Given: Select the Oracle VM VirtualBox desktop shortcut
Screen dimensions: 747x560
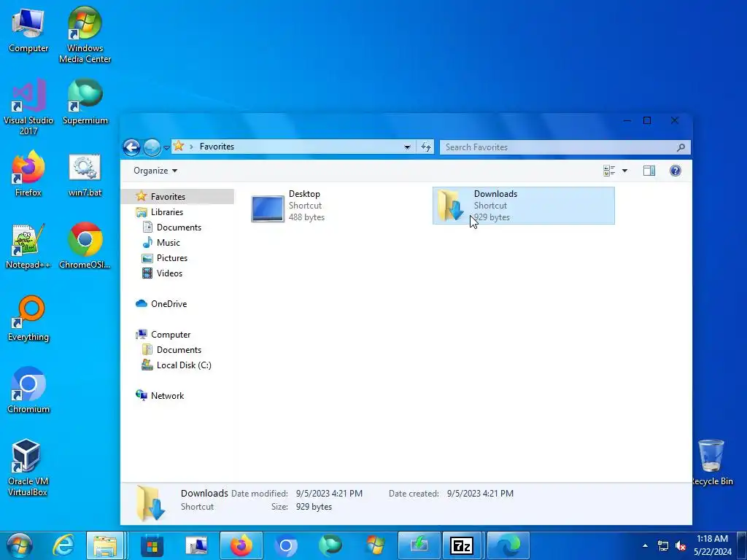Looking at the screenshot, I should coord(27,467).
